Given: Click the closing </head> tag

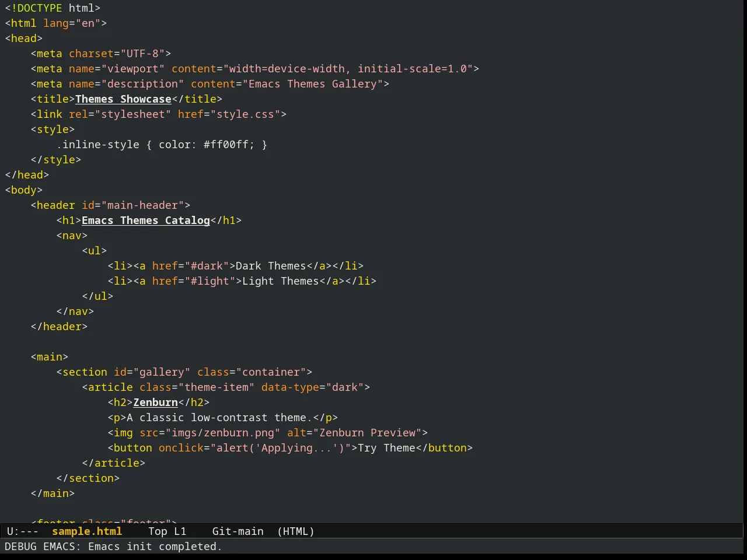Looking at the screenshot, I should point(27,175).
